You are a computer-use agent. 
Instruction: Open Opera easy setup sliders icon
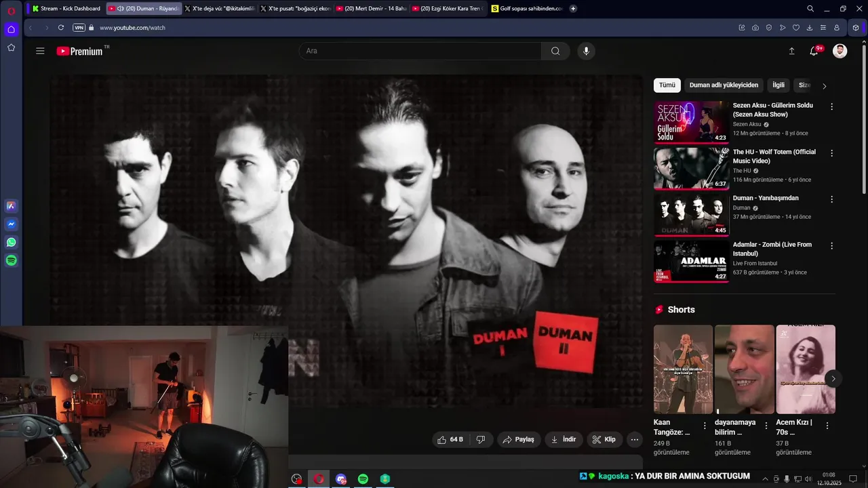823,28
